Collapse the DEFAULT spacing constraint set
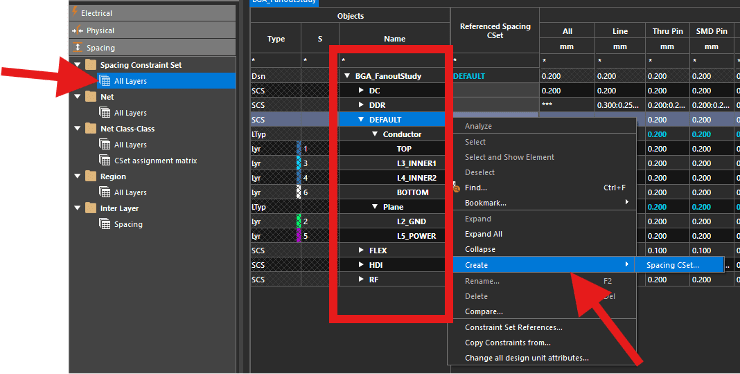Image resolution: width=740 pixels, height=374 pixels. tap(361, 119)
